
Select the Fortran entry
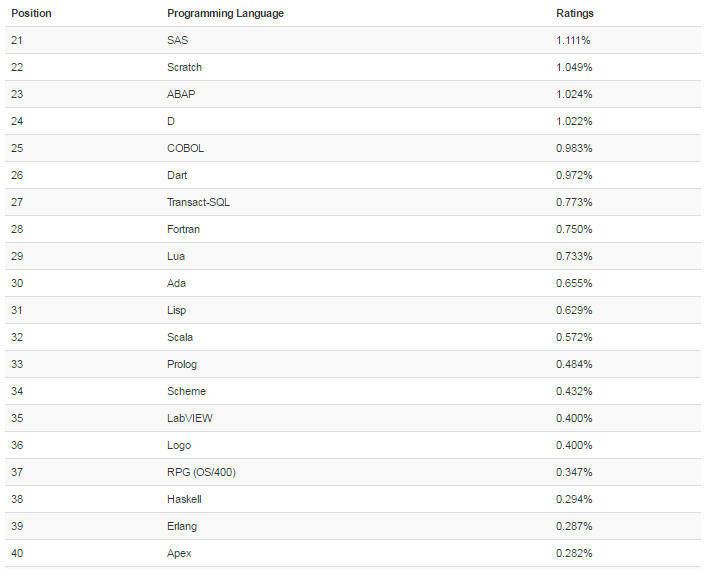point(184,229)
